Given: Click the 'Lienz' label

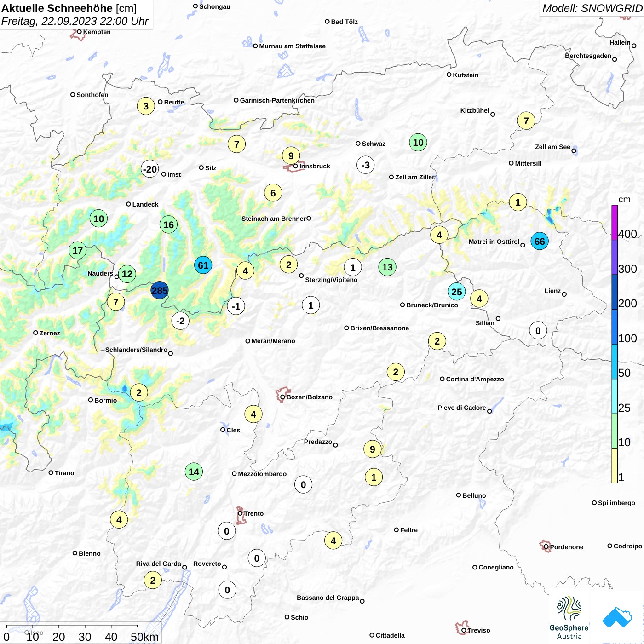Looking at the screenshot, I should pos(552,291).
